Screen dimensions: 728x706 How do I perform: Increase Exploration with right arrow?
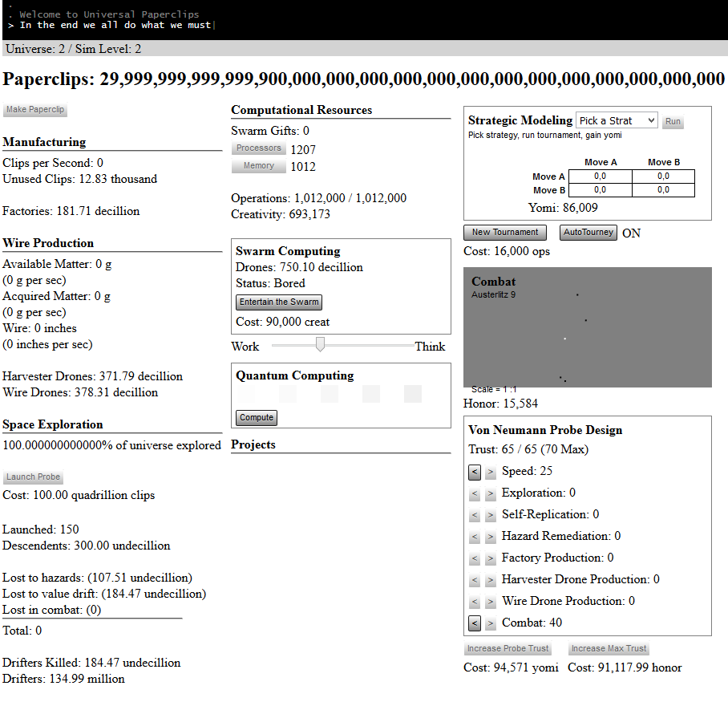(x=491, y=494)
